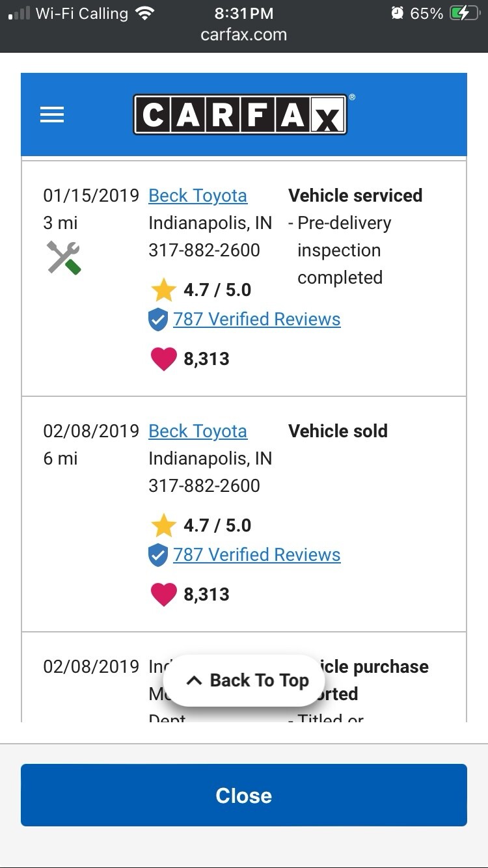Tap the heart icon in Vehicle sold entry
Viewport: 488px width, 868px height.
tap(163, 595)
